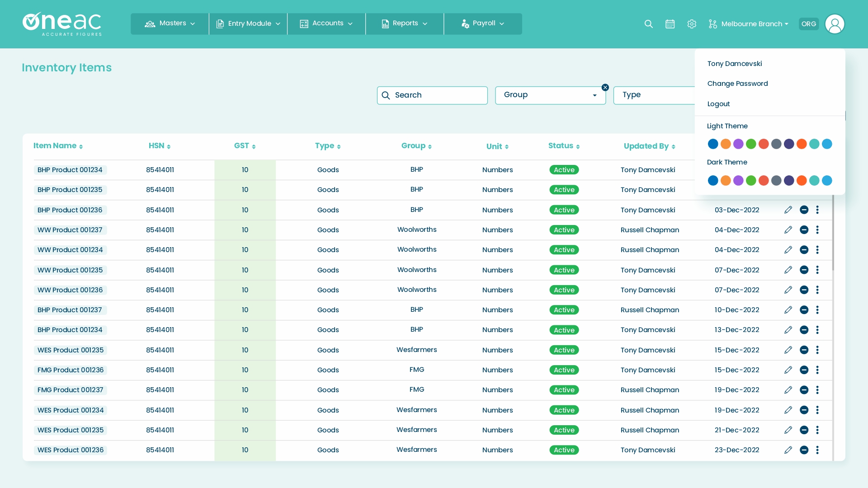
Task: Sort table by Item Name column
Action: point(58,145)
